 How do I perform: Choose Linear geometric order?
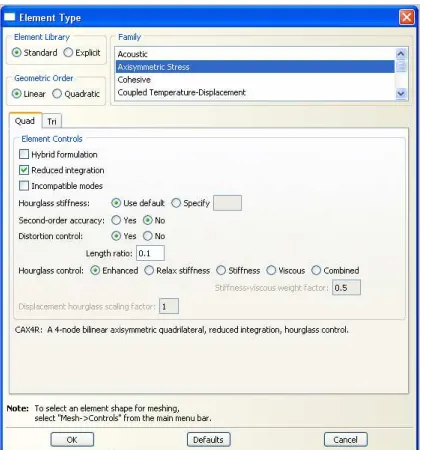(16, 94)
